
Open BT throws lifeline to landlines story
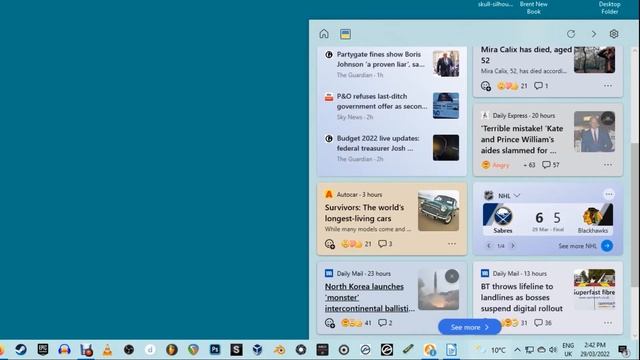[x=521, y=298]
